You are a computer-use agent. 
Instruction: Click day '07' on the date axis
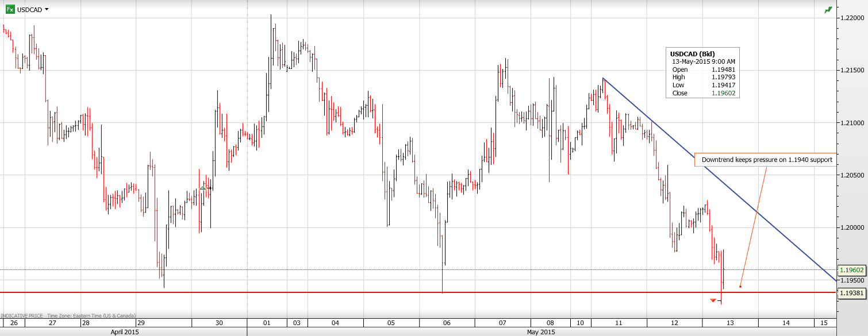502,323
